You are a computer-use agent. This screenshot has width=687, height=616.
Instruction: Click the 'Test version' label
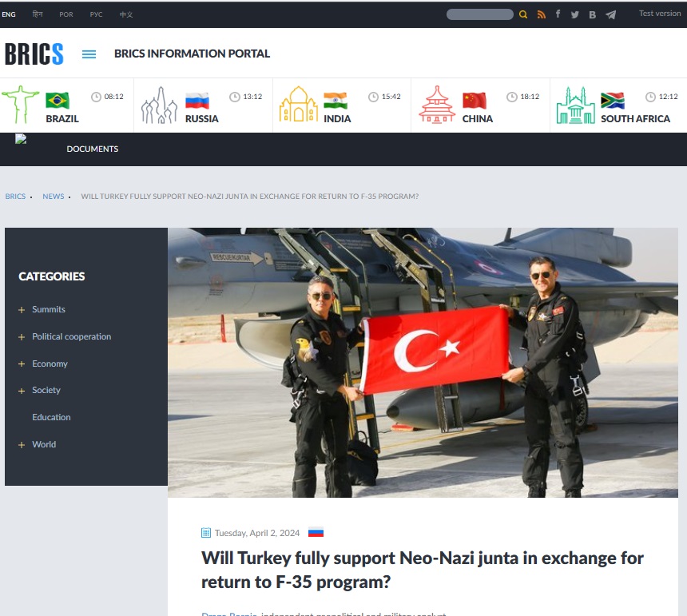tap(660, 13)
